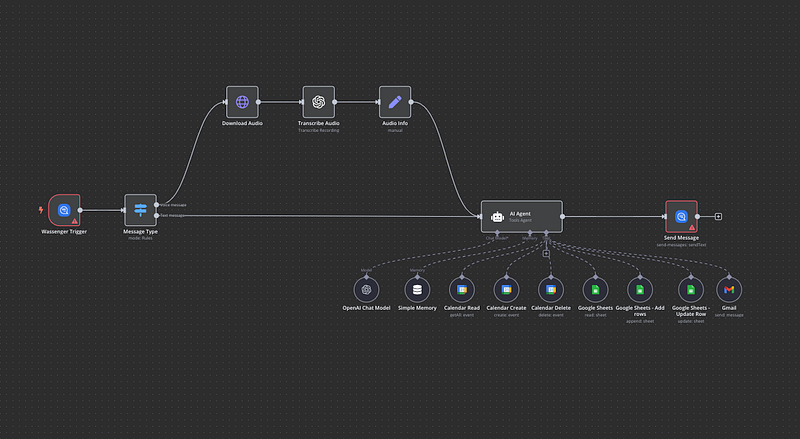Select the AI Agent robot node
The image size is (800, 439).
click(x=521, y=216)
